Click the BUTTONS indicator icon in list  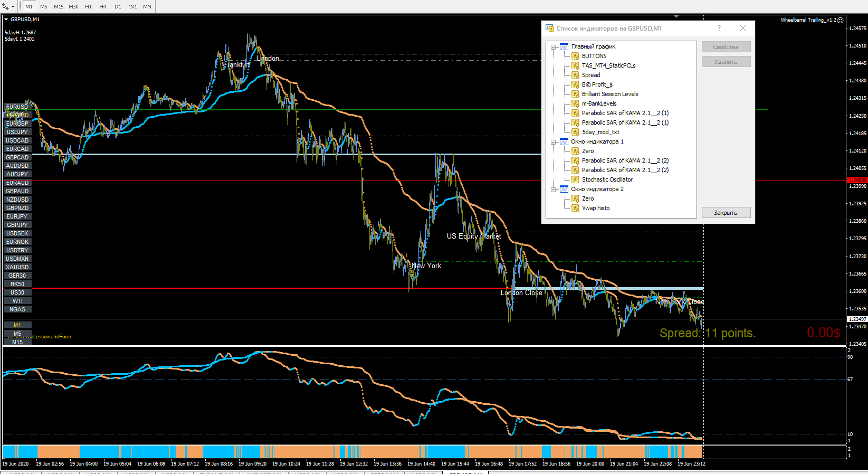tap(575, 56)
